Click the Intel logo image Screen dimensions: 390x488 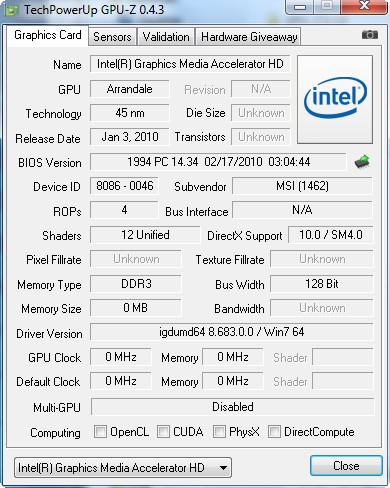pyautogui.click(x=335, y=99)
